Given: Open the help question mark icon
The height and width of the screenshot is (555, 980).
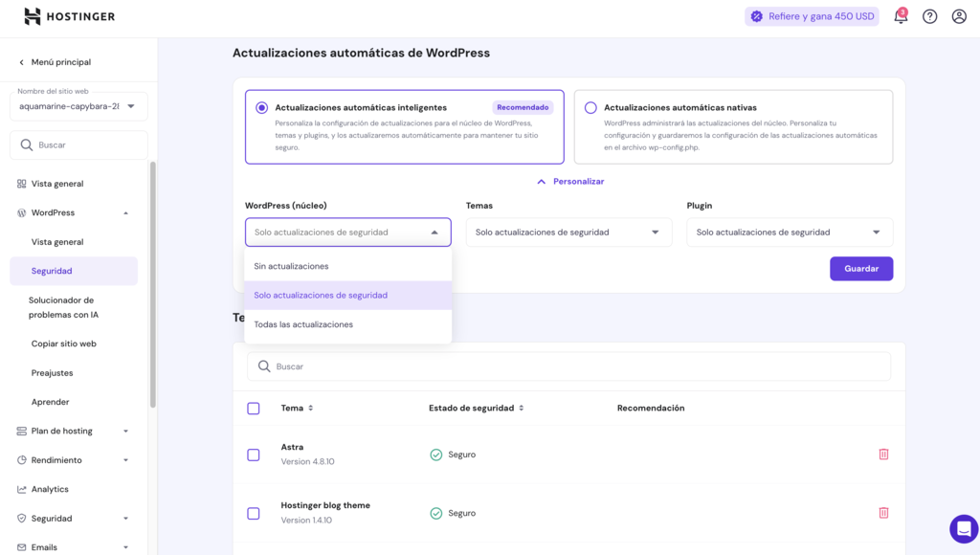Looking at the screenshot, I should point(928,15).
